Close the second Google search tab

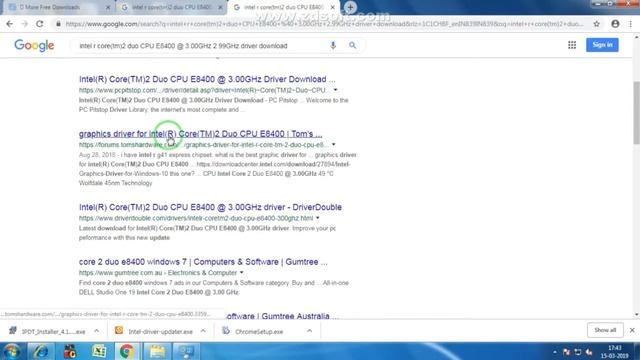click(220, 7)
